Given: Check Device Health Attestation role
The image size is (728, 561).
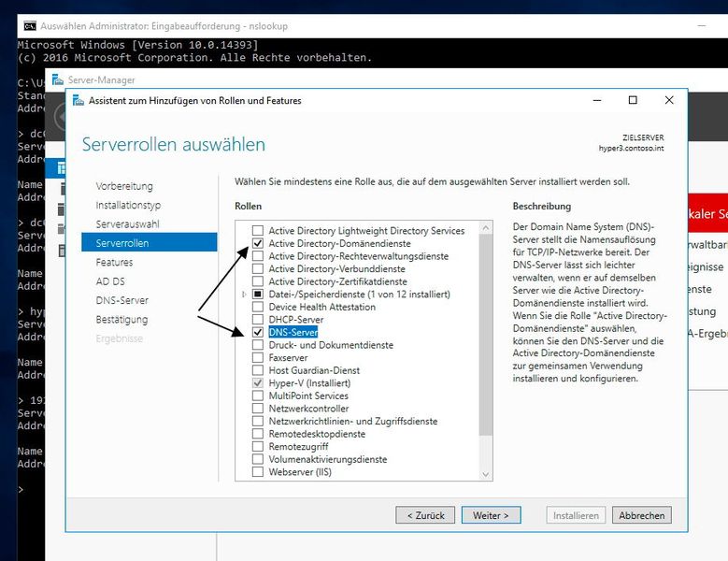Looking at the screenshot, I should [x=258, y=307].
